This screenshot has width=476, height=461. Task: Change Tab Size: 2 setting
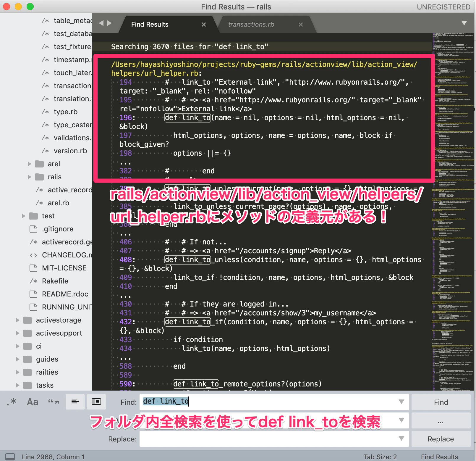380,457
